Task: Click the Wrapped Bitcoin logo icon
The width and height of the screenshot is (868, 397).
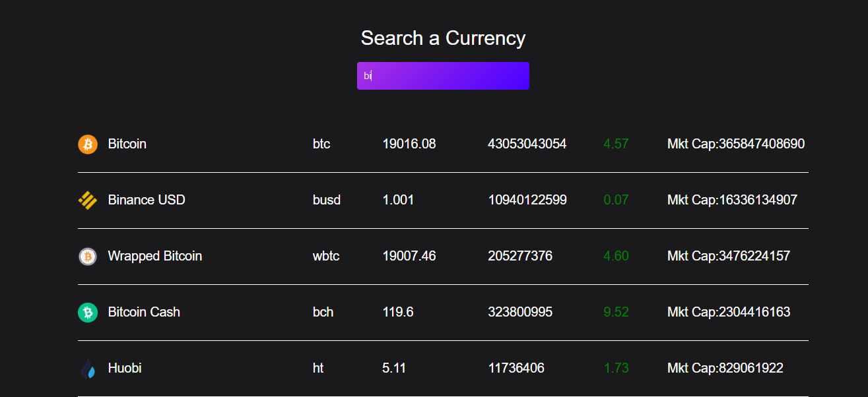Action: [x=86, y=256]
